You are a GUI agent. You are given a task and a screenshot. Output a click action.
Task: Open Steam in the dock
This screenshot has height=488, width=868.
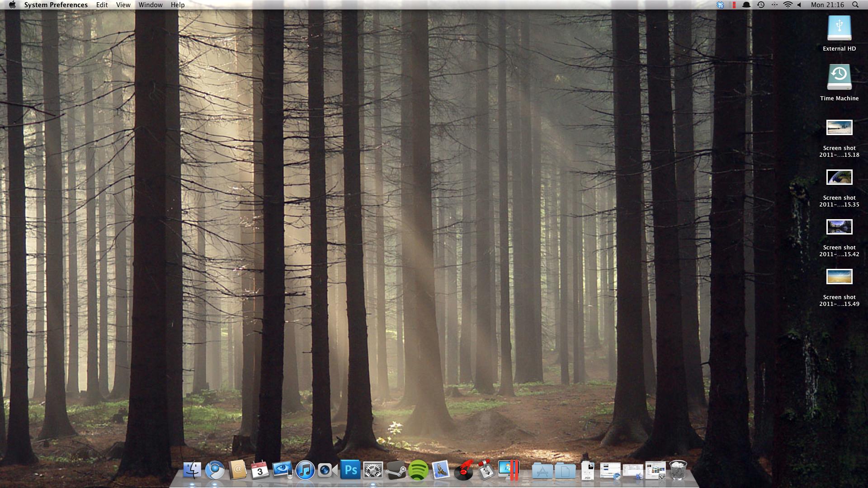396,470
